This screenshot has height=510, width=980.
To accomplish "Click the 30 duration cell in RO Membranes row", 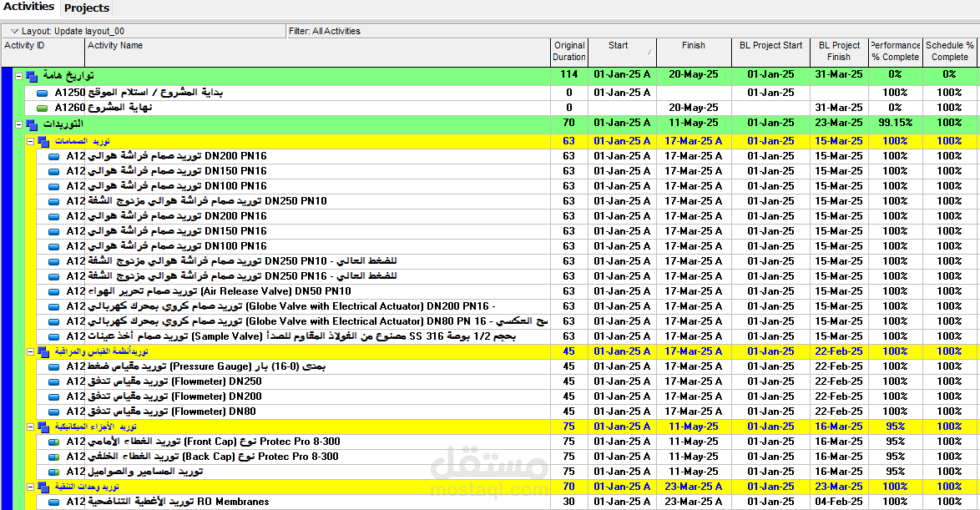I will (x=569, y=502).
